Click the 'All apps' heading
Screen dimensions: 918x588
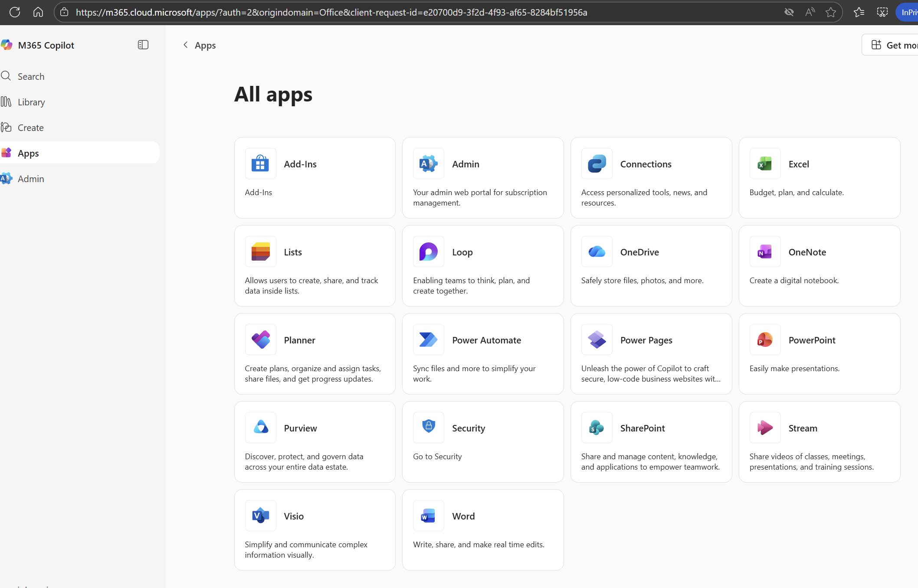click(x=273, y=94)
